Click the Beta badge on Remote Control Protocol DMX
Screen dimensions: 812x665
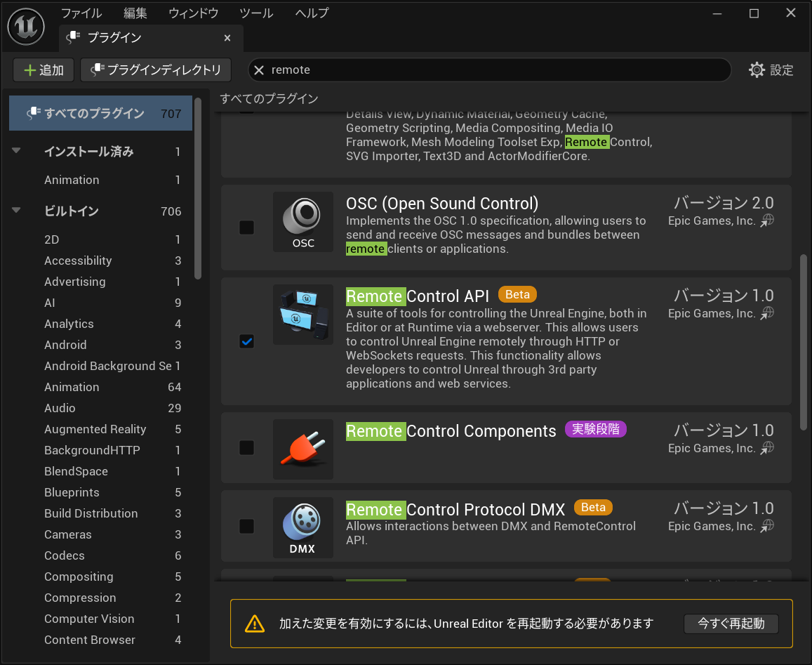(x=593, y=508)
